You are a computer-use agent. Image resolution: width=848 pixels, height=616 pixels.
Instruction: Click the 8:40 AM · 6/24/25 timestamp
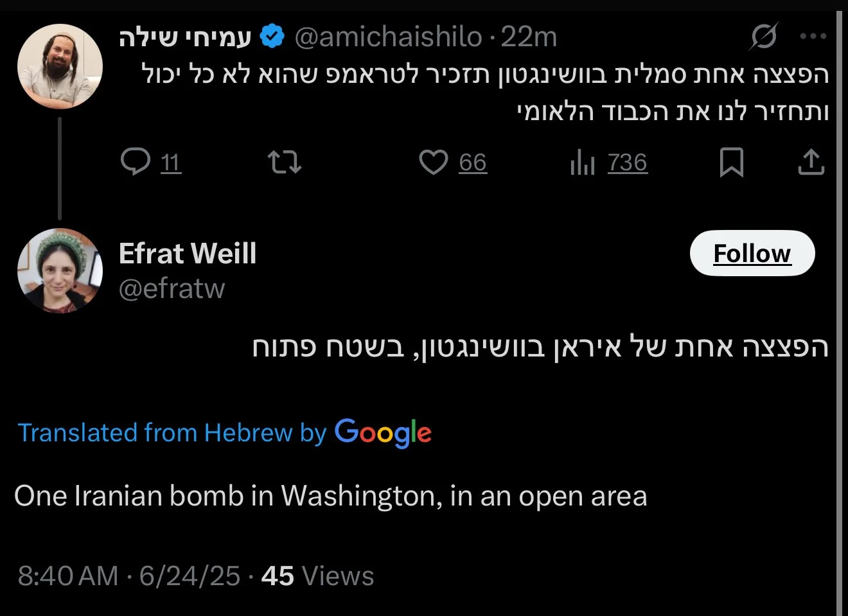128,576
